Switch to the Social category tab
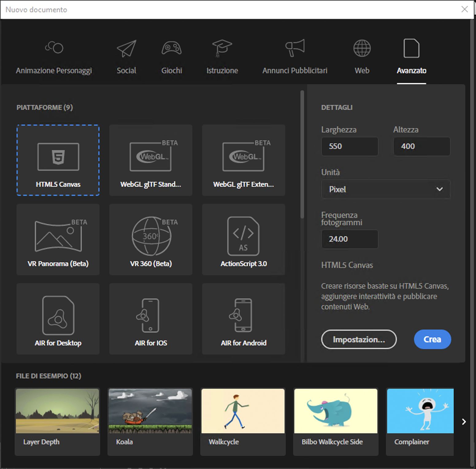Screen dimensions: 476x469 pos(126,57)
